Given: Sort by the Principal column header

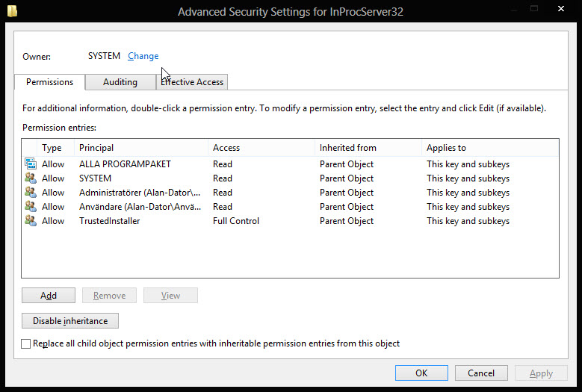Looking at the screenshot, I should point(141,148).
